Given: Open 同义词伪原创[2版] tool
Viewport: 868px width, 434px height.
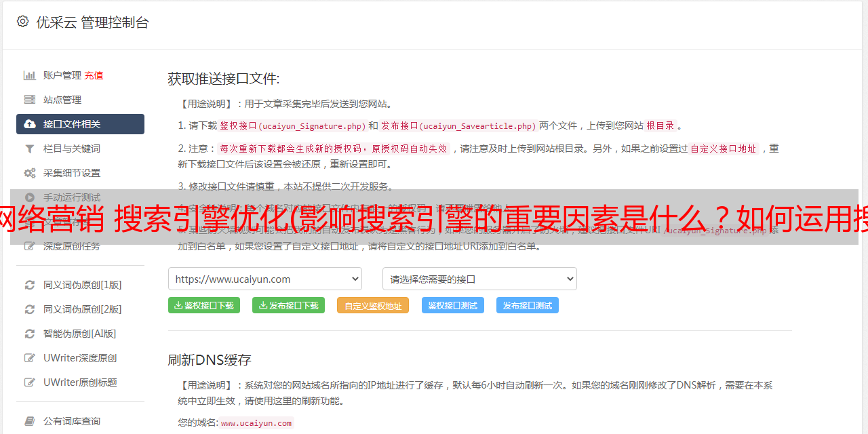Looking at the screenshot, I should point(80,309).
